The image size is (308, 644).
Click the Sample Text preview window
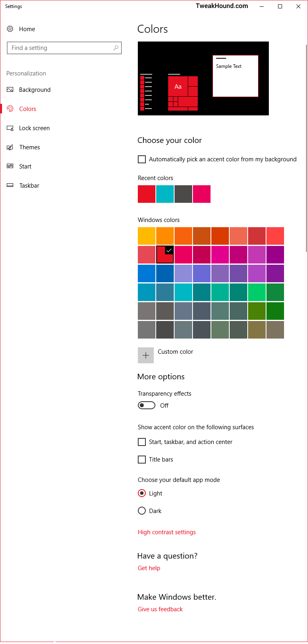235,76
